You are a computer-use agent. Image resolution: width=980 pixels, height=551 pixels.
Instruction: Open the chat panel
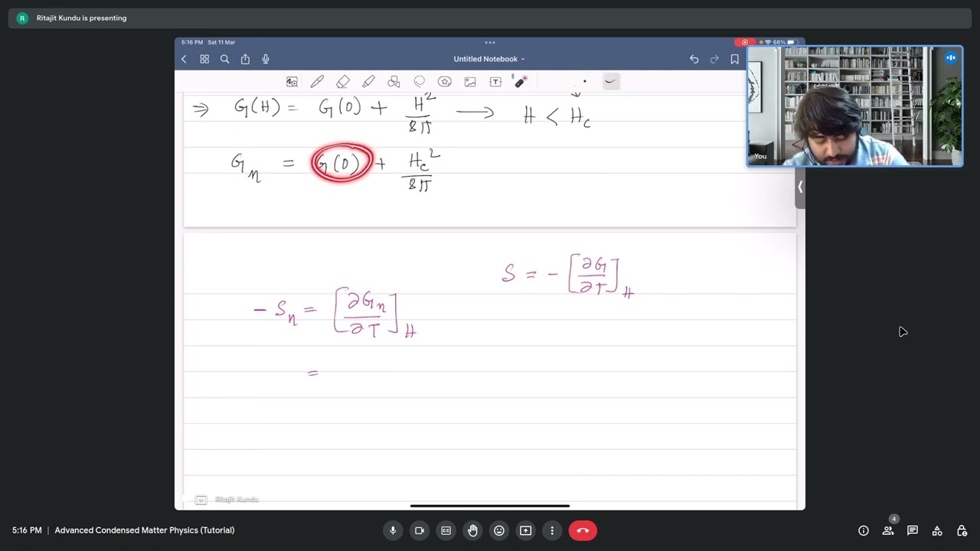(x=913, y=530)
